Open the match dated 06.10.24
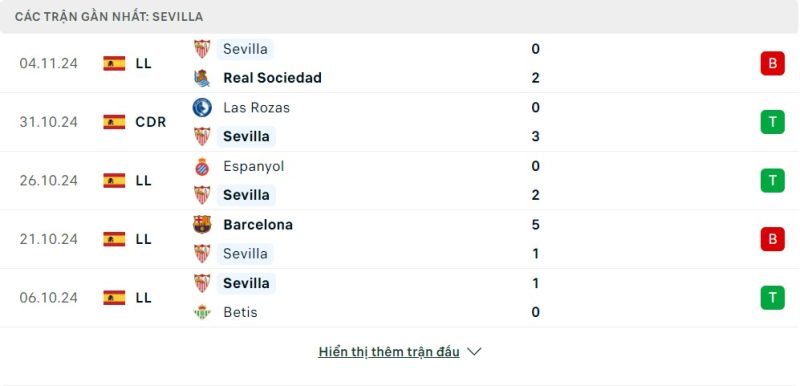Screen dimensions: 800x386 click(400, 298)
